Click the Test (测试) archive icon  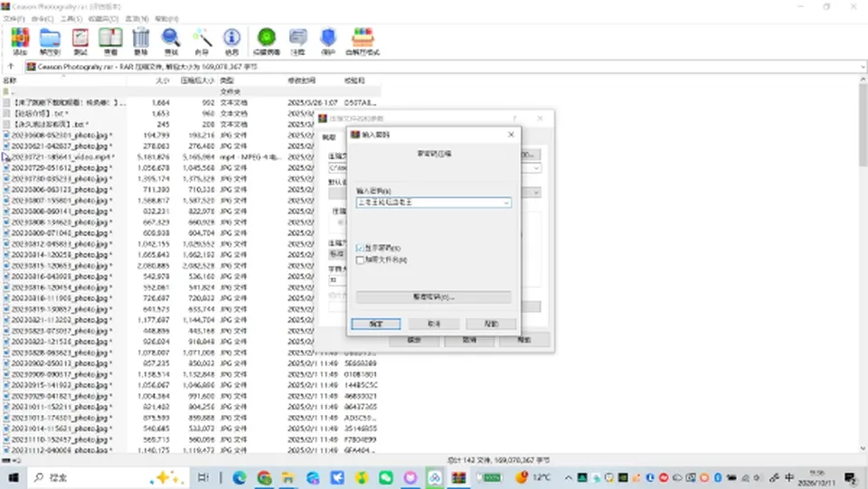coord(80,42)
